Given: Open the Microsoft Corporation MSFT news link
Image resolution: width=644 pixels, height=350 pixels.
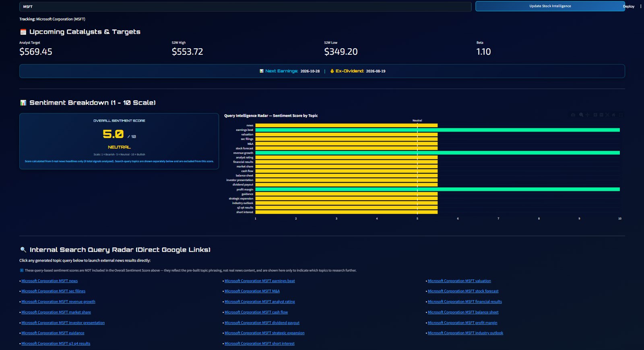Looking at the screenshot, I should pos(50,281).
